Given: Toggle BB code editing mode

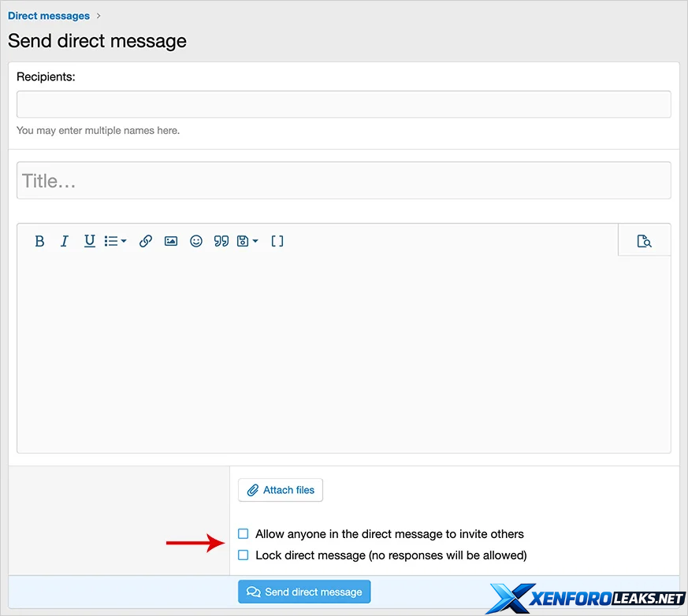Looking at the screenshot, I should pyautogui.click(x=277, y=241).
